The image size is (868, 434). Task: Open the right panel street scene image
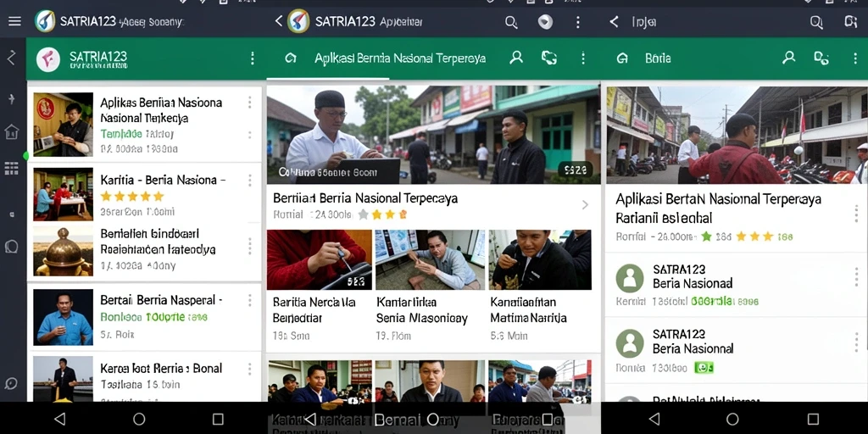(x=737, y=135)
